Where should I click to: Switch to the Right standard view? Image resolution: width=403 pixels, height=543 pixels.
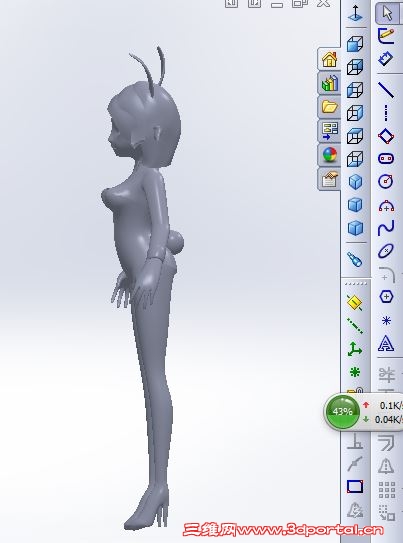(x=355, y=113)
